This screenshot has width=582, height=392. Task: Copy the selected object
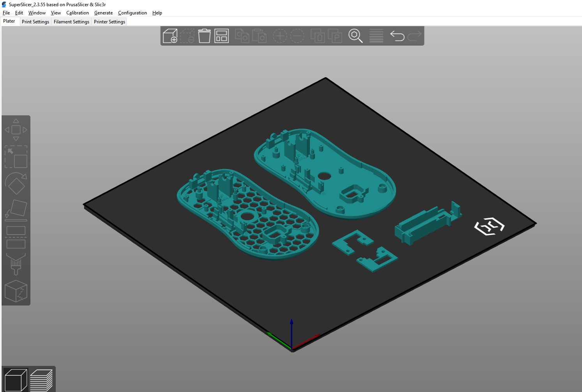tap(242, 35)
